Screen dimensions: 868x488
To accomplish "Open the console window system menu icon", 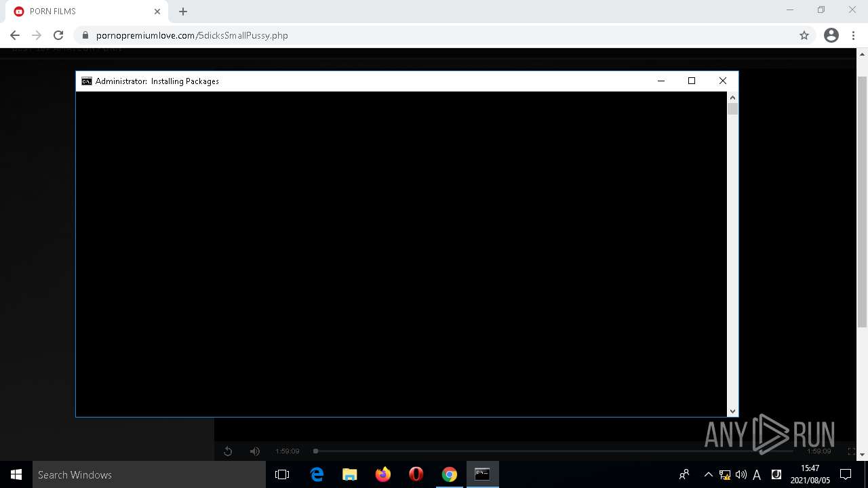I will [87, 81].
